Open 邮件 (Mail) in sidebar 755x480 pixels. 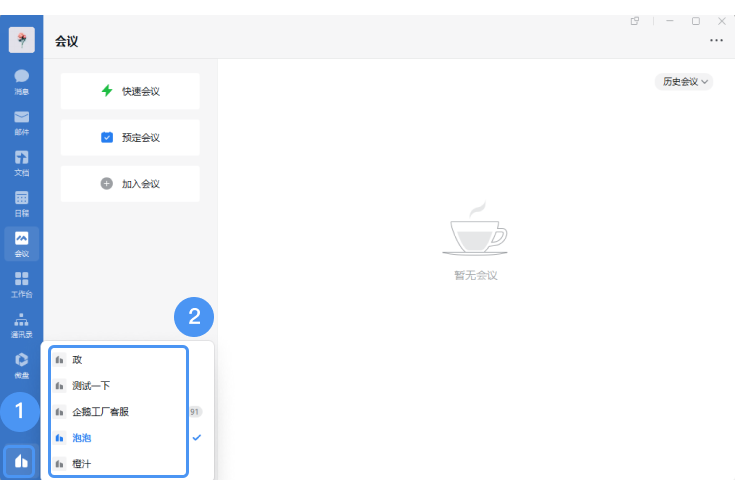(21, 121)
